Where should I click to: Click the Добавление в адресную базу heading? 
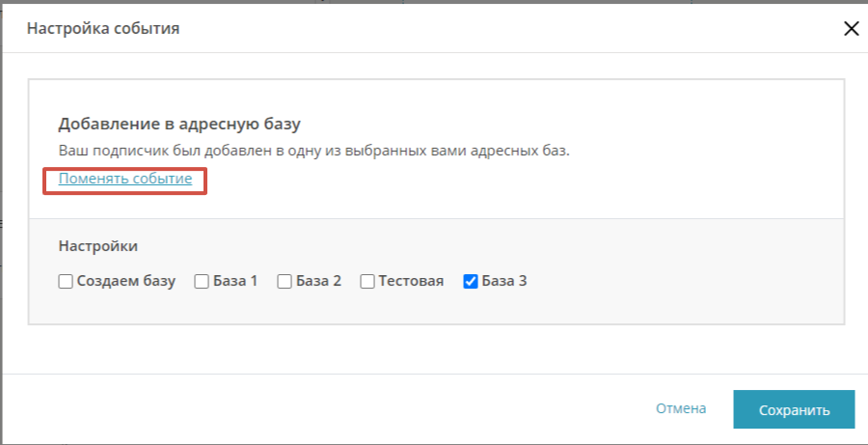click(x=179, y=125)
